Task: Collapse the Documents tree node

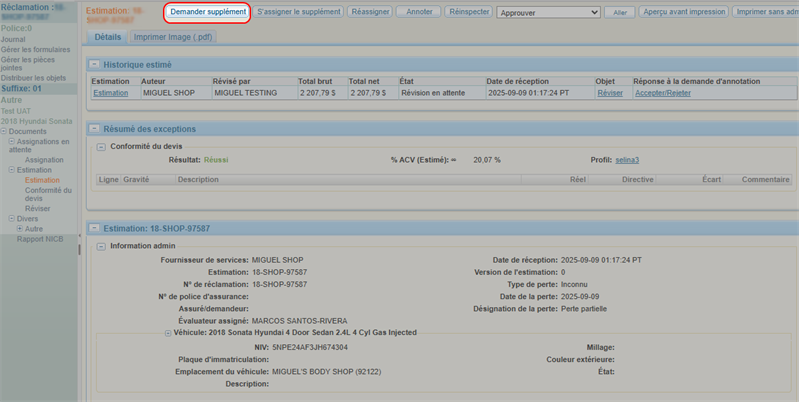Action: point(4,132)
